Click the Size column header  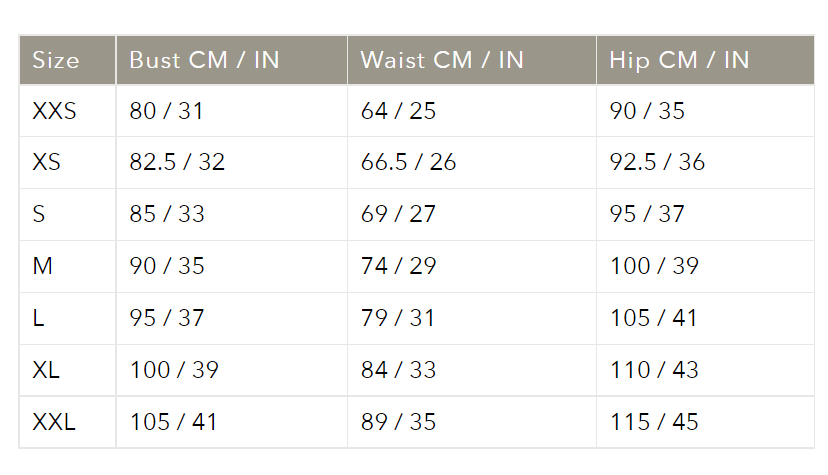click(56, 60)
